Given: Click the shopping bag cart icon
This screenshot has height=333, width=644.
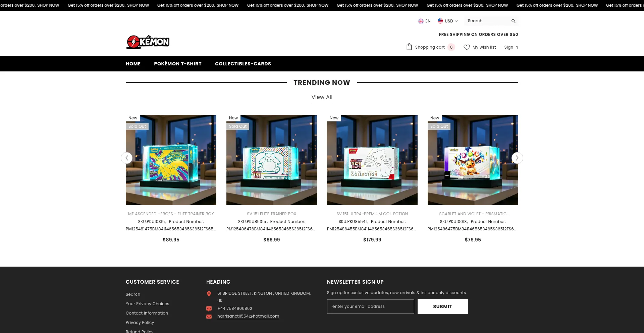Looking at the screenshot, I should pos(409,47).
